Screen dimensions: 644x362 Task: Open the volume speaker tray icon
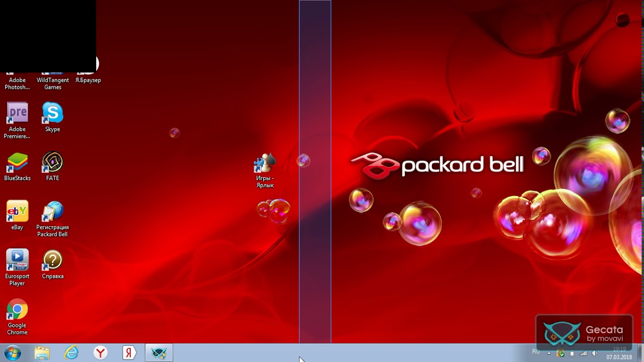coord(595,353)
